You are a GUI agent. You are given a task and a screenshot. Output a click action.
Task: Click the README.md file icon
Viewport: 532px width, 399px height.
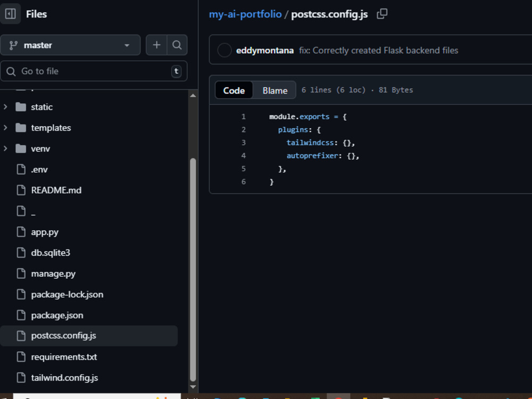(21, 190)
